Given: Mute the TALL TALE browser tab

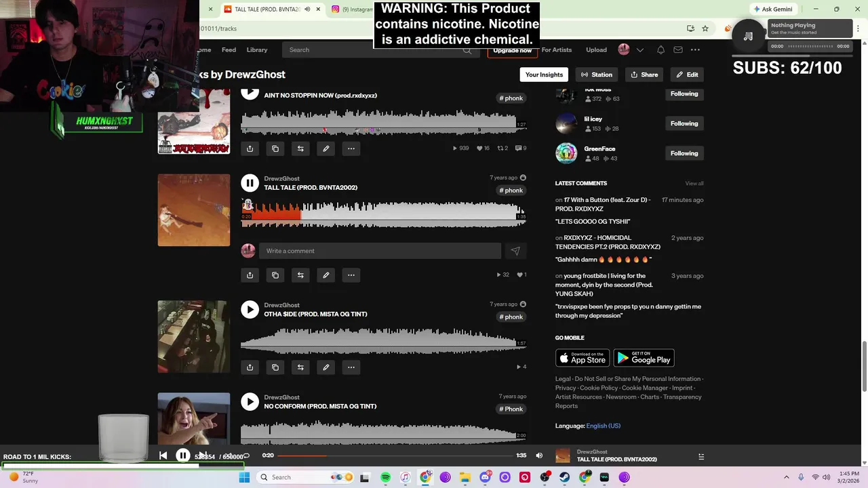Looking at the screenshot, I should 307,9.
